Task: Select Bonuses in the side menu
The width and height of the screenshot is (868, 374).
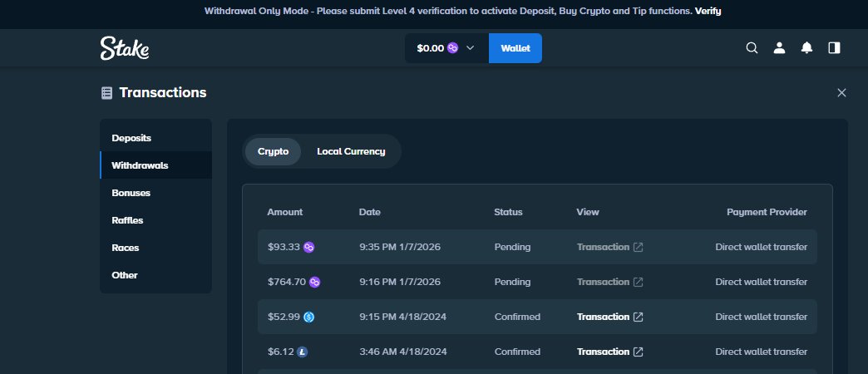Action: [156, 193]
